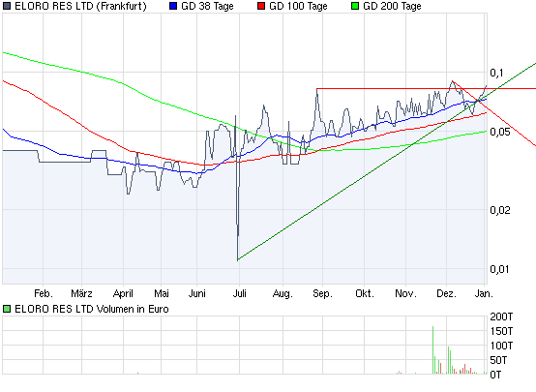The image size is (536, 392).
Task: Click the 'ELORO RES LTD Volumen in Euro' label
Action: (92, 309)
